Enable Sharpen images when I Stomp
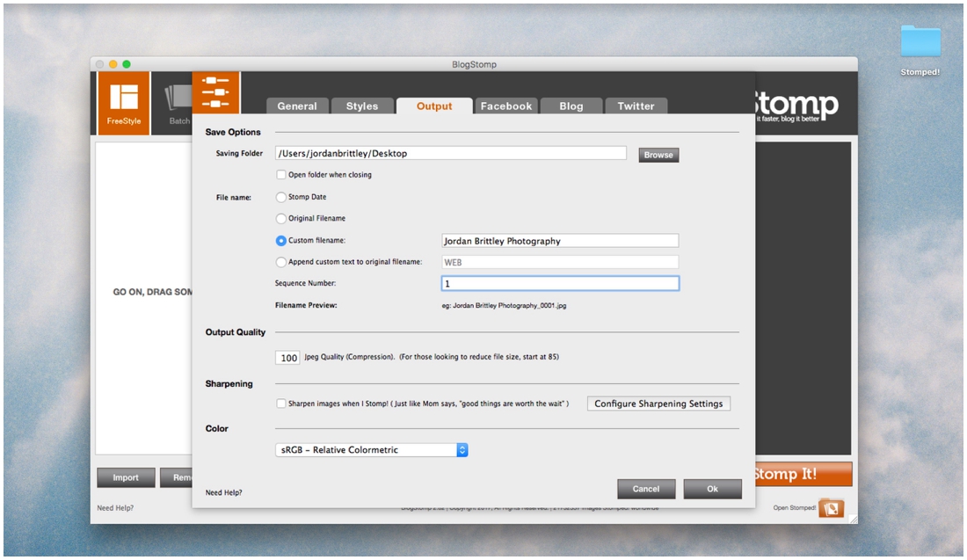The image size is (967, 560). (x=281, y=404)
